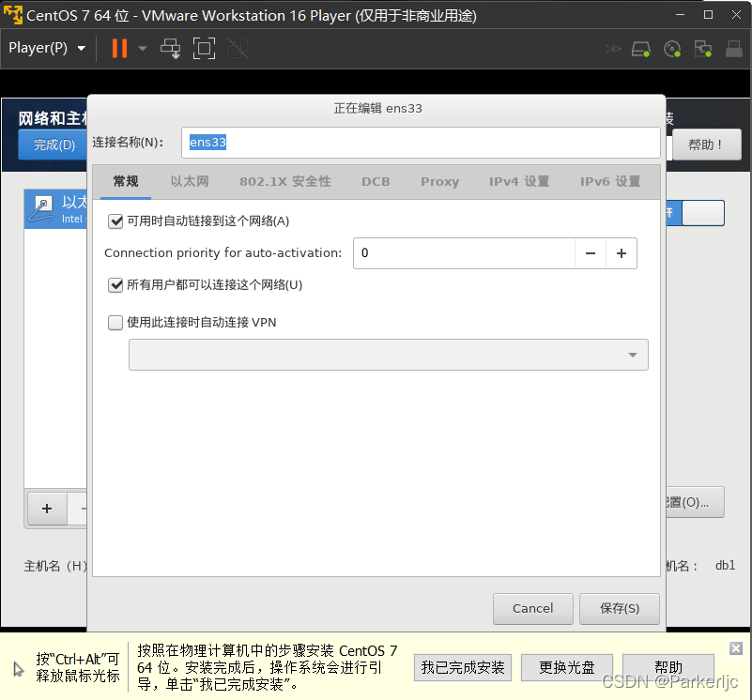Click the connection priority value field

tap(464, 253)
